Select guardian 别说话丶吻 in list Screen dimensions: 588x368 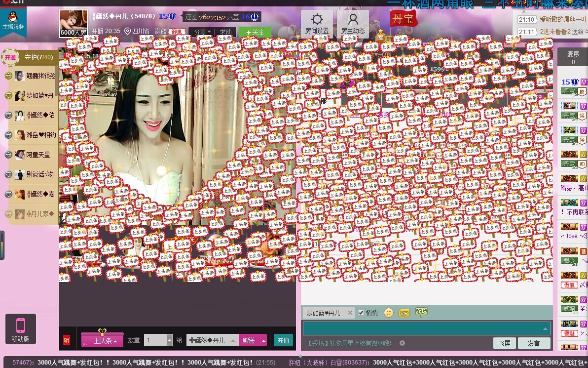pos(32,174)
